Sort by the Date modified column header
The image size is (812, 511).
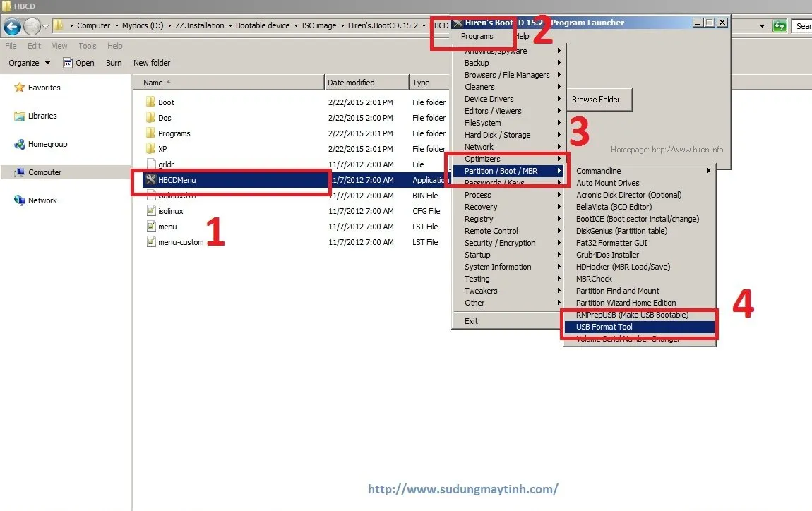[x=366, y=83]
